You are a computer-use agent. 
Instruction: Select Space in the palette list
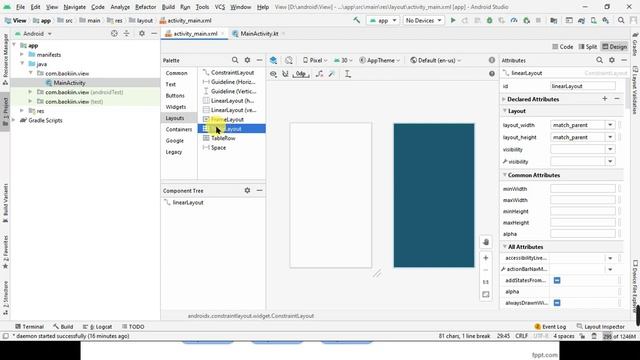click(231, 147)
